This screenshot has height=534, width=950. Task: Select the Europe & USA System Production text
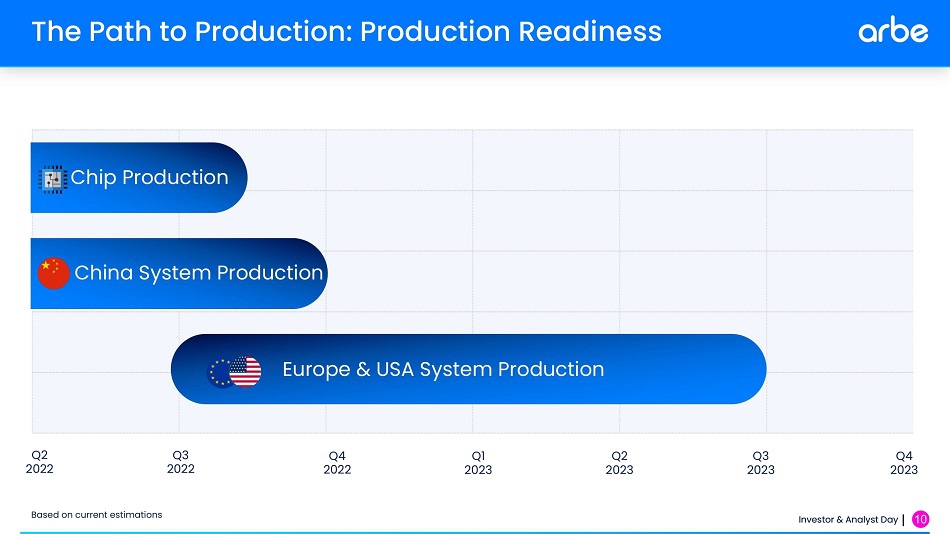coord(443,369)
